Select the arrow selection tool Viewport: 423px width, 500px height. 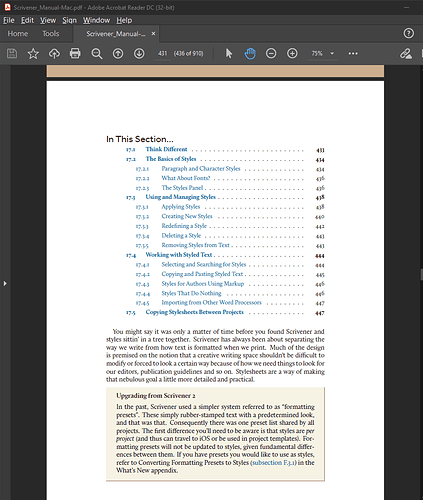(229, 53)
